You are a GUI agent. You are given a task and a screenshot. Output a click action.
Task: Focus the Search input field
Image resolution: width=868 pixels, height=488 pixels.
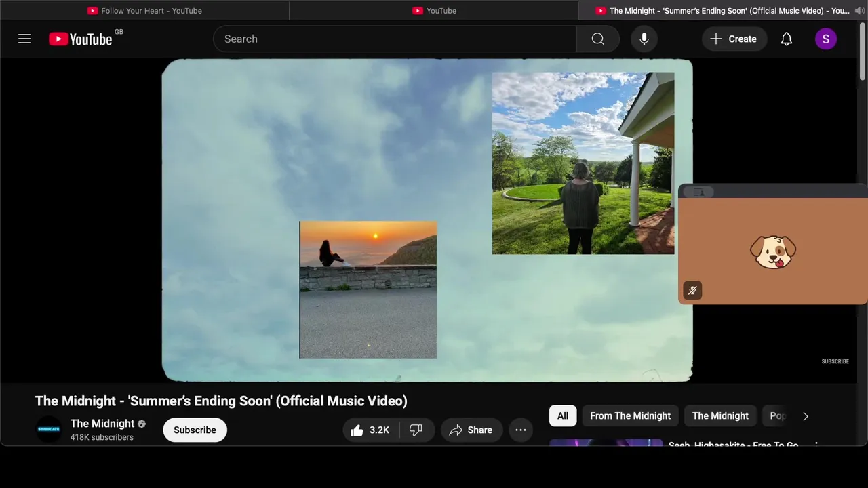tap(395, 39)
